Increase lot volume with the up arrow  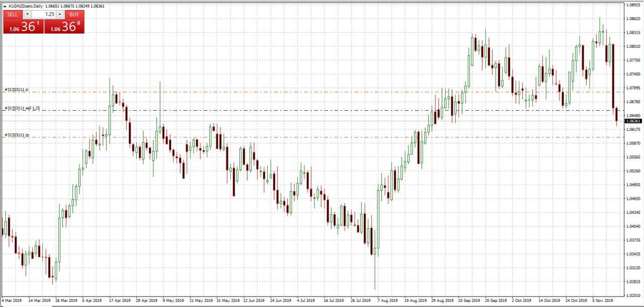pyautogui.click(x=60, y=14)
